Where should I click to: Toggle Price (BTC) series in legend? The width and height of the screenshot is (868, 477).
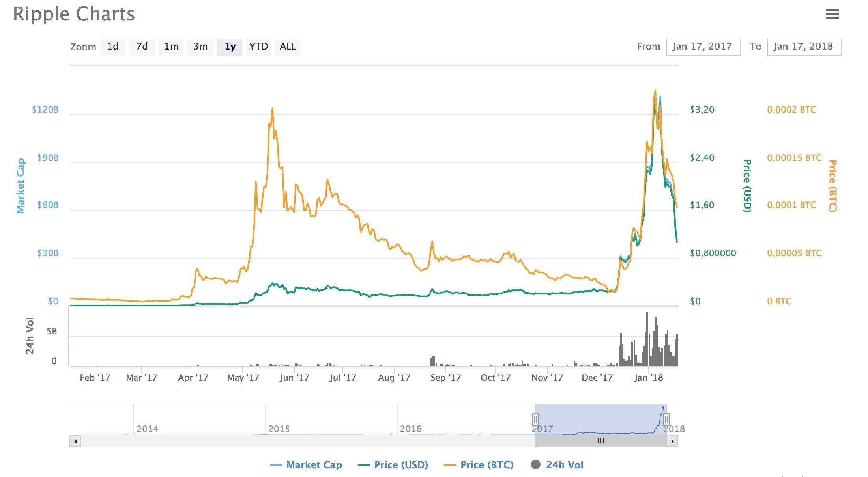click(x=479, y=465)
